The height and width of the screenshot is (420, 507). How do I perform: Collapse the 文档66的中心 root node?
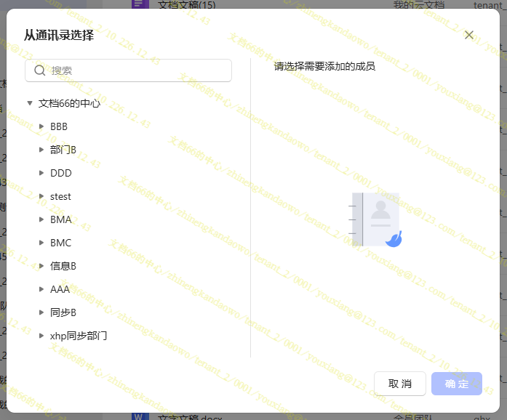tap(29, 103)
